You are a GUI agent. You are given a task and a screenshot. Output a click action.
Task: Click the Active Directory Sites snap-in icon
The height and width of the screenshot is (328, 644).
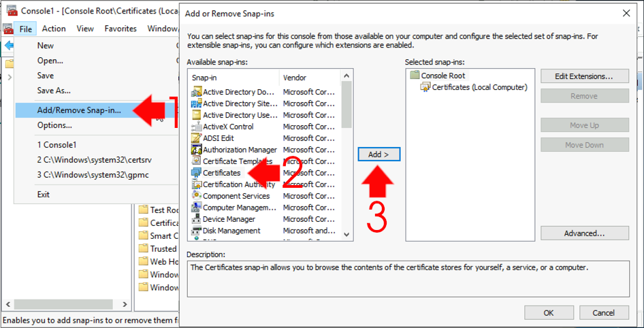point(197,103)
